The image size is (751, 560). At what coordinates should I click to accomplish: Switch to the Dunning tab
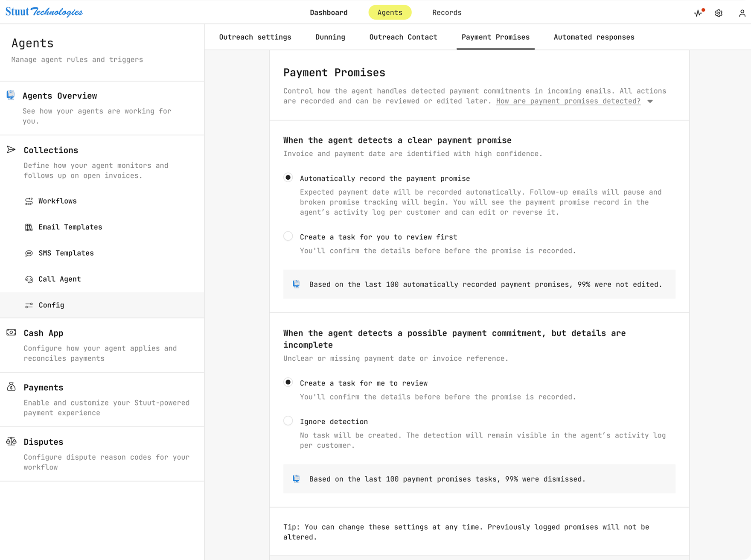point(330,37)
